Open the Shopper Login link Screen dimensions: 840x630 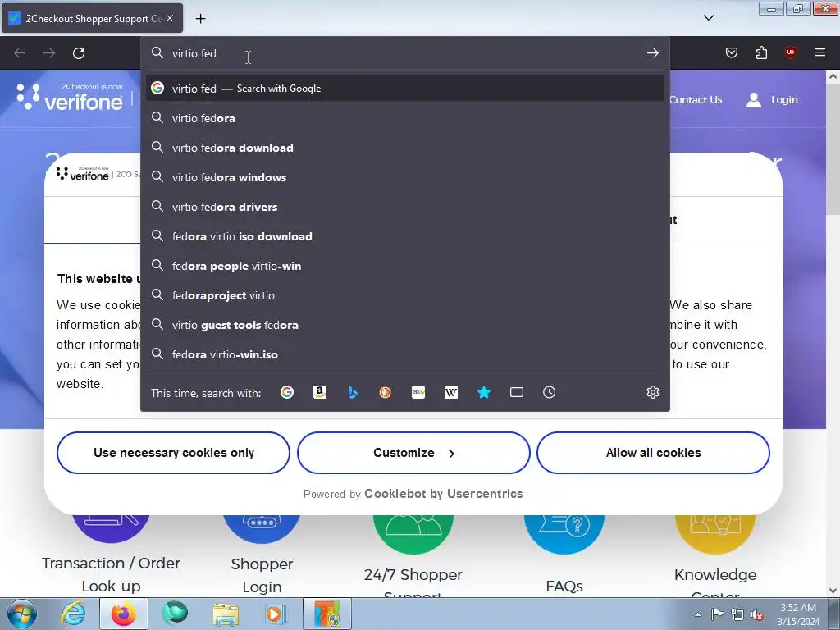tap(262, 575)
